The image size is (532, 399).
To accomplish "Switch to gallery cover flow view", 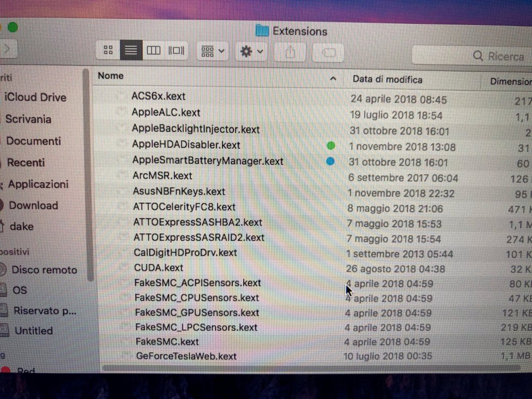I will (176, 51).
